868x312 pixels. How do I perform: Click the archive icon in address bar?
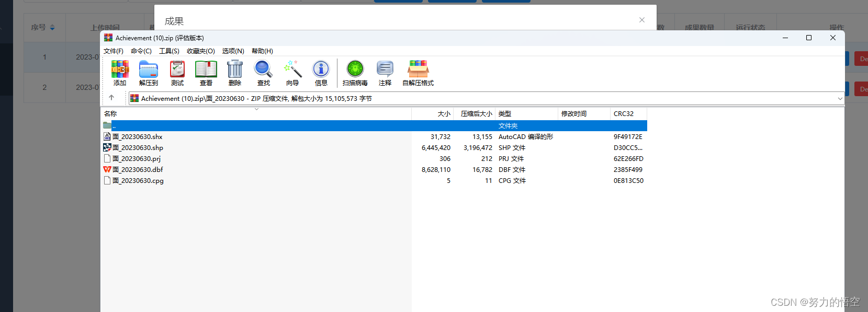pyautogui.click(x=134, y=98)
